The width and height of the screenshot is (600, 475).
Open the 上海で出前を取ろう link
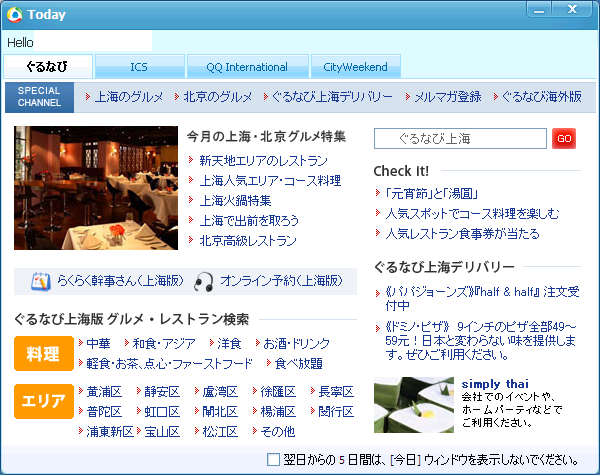tap(249, 220)
